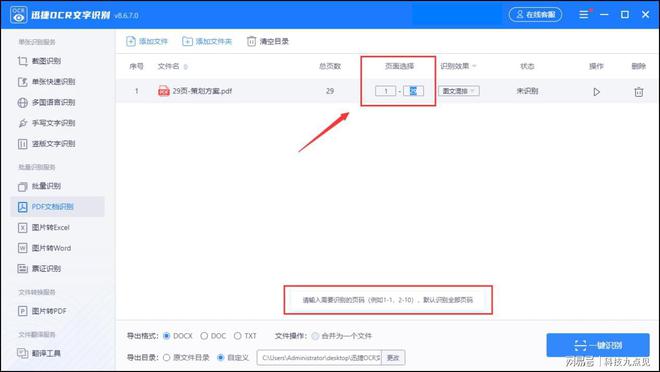Open the hamburger menu in title bar
The height and width of the screenshot is (372, 660).
pyautogui.click(x=583, y=15)
